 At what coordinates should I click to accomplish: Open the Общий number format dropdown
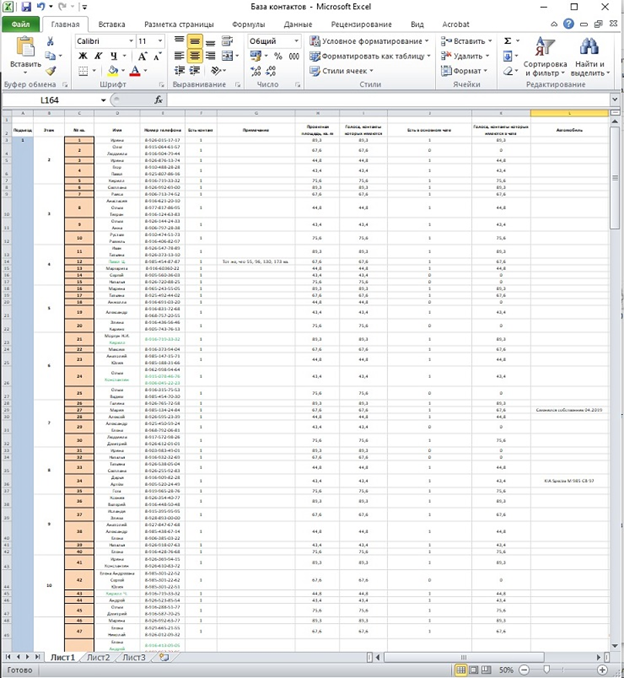tap(296, 41)
